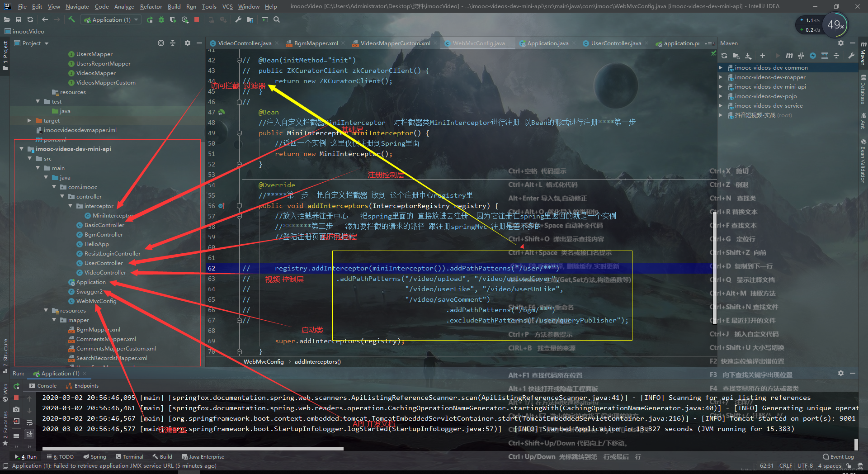Open the Spring tool window button

95,457
